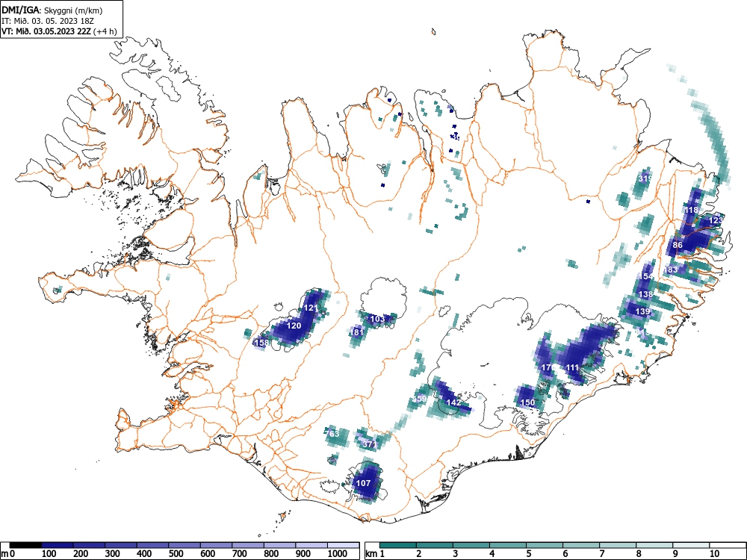This screenshot has width=747, height=560.
Task: Click the visibility value label 138
Action: pyautogui.click(x=645, y=294)
